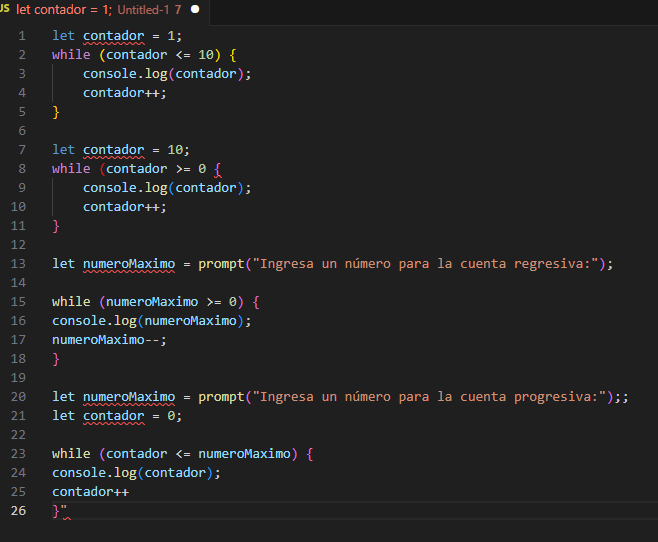Click 'console.log(contador);' on line 3
This screenshot has width=658, height=542.
pyautogui.click(x=167, y=74)
